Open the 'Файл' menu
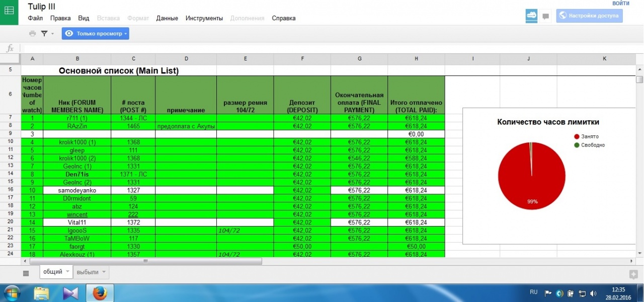Viewport: 644px width, 302px height. click(x=35, y=18)
